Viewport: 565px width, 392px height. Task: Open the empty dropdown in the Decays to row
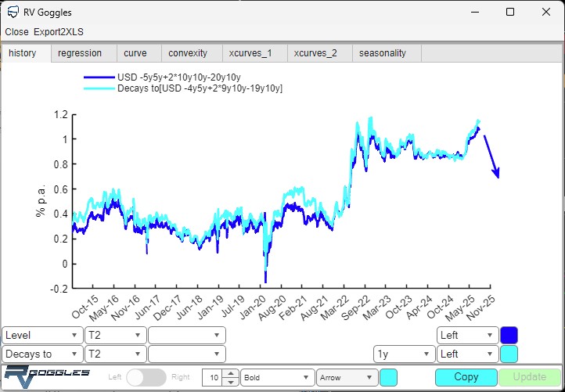coord(187,354)
